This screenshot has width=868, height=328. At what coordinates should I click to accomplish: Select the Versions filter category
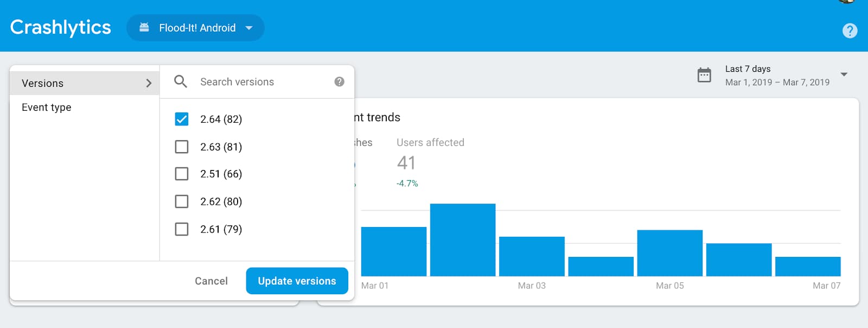[x=85, y=83]
